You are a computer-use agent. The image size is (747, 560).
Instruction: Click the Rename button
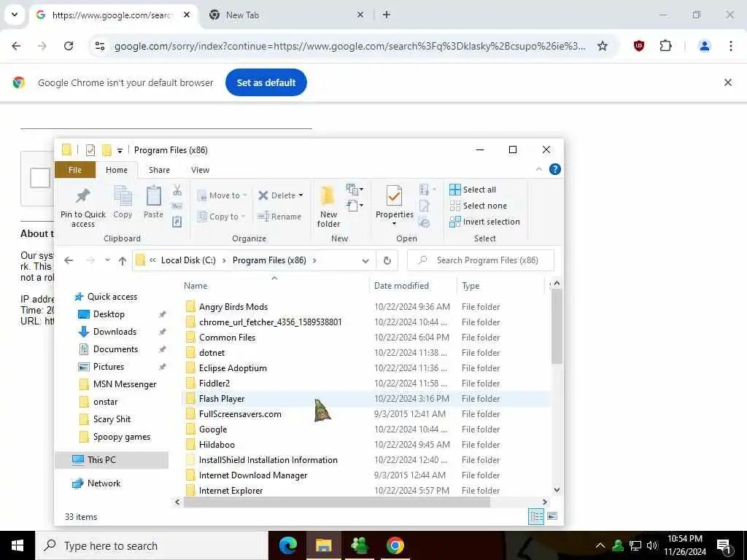pos(279,217)
